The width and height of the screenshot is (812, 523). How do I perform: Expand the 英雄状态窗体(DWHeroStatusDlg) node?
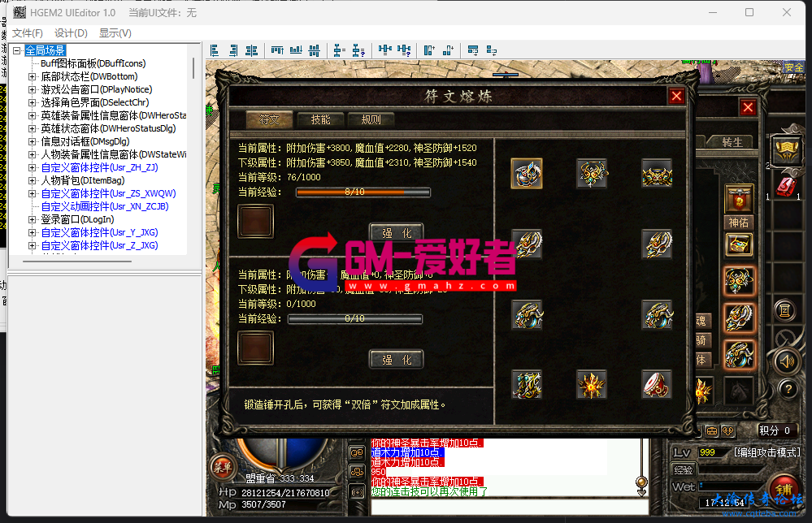click(33, 128)
